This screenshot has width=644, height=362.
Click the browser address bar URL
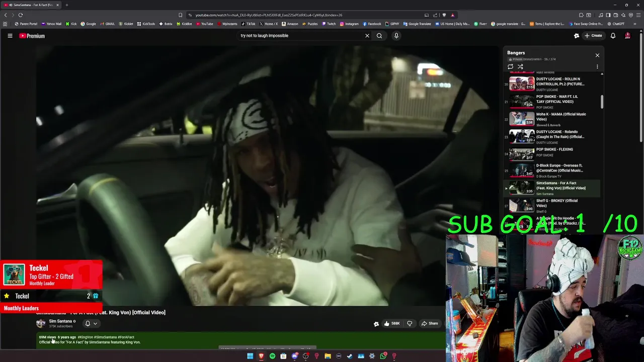[269, 15]
